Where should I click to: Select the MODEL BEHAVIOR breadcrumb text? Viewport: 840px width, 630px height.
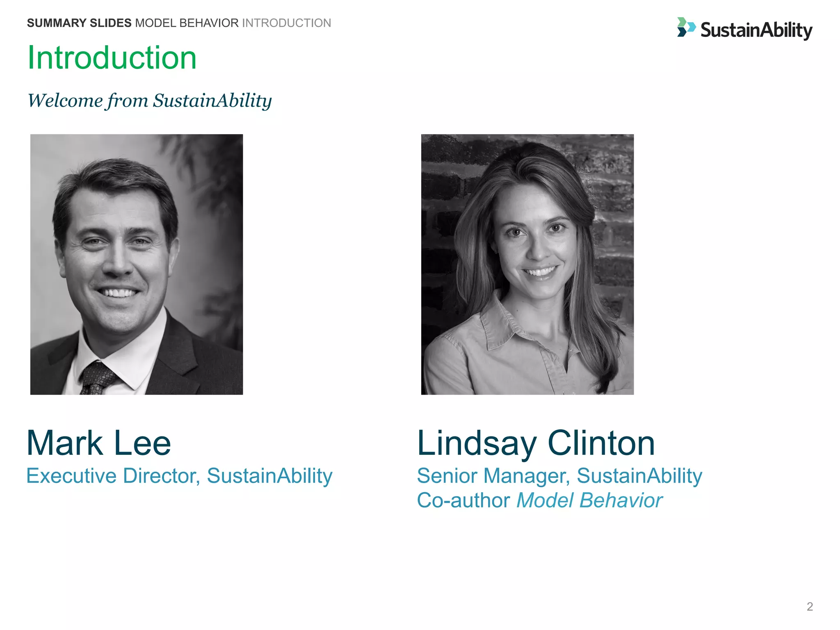(187, 23)
